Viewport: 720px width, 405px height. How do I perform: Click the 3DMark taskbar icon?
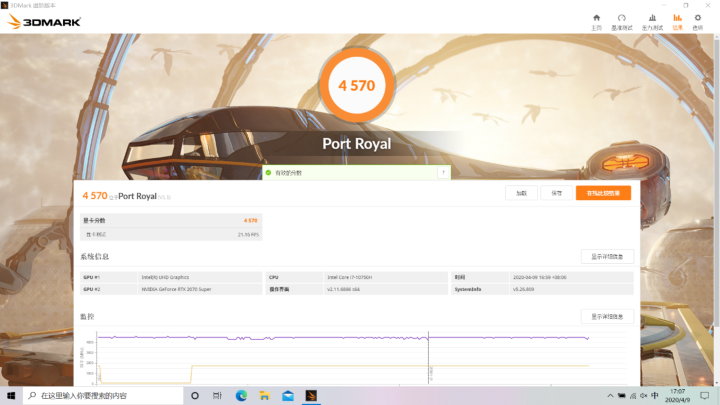[311, 395]
